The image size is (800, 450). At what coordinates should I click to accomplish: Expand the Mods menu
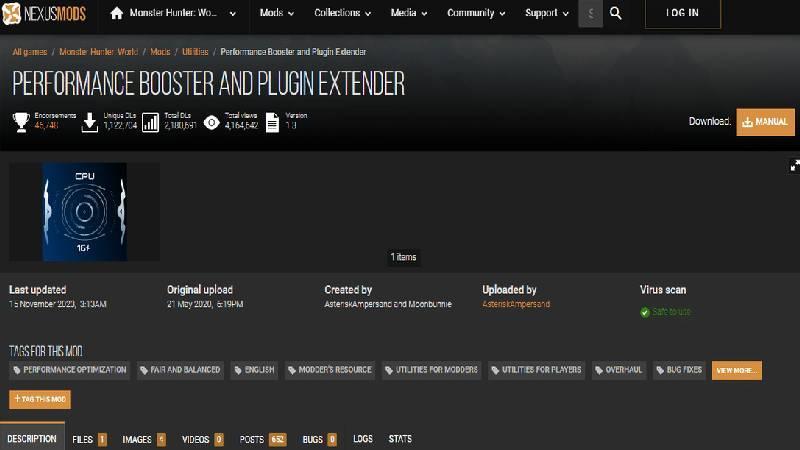coord(277,13)
